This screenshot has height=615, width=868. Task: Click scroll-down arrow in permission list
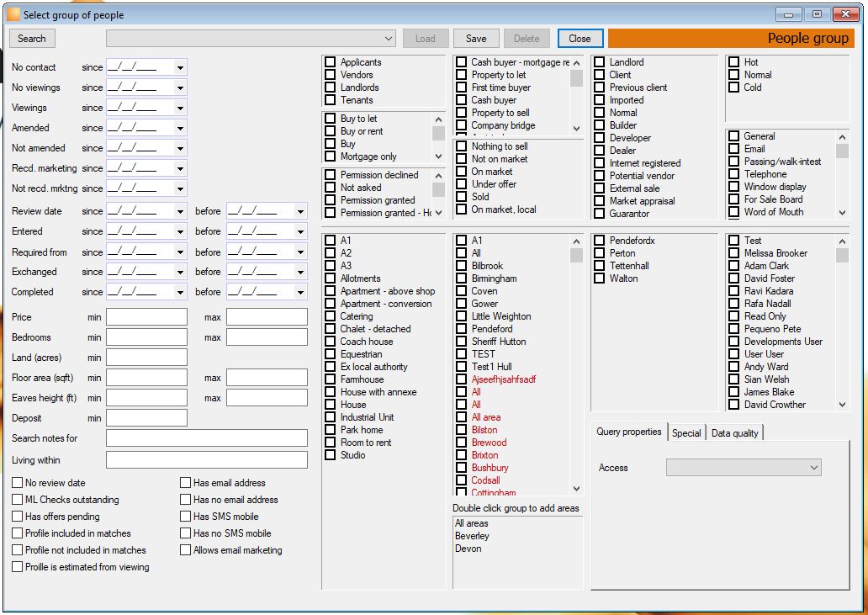tap(438, 213)
